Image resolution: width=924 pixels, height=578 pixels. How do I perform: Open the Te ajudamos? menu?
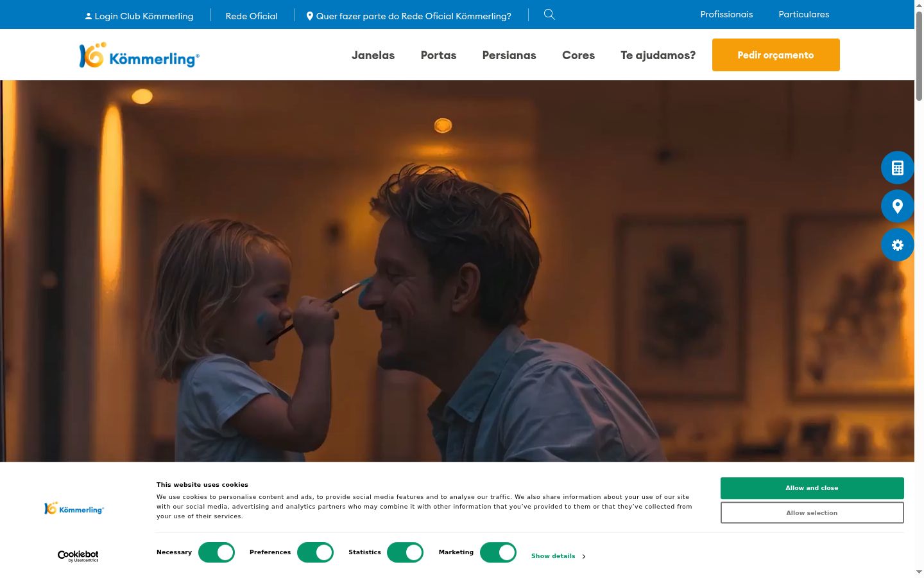[658, 55]
